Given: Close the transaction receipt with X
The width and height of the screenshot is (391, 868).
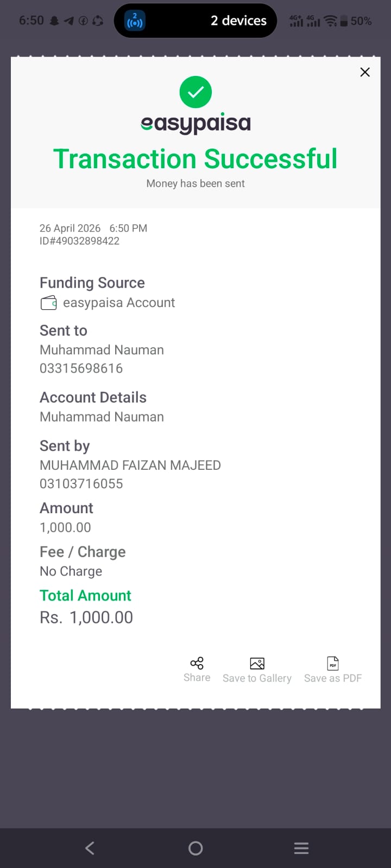Looking at the screenshot, I should (x=365, y=72).
